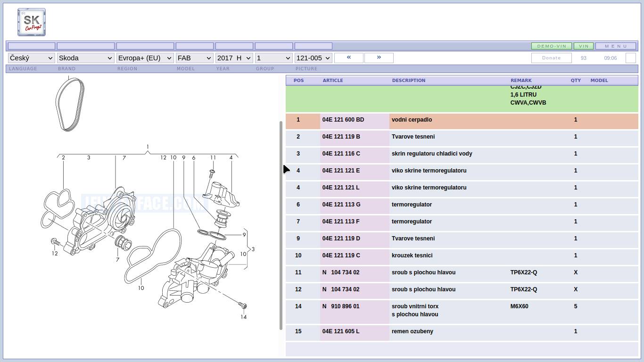Click description 'remen ozubeny'
Viewport: 644px width, 362px height.
[413, 331]
